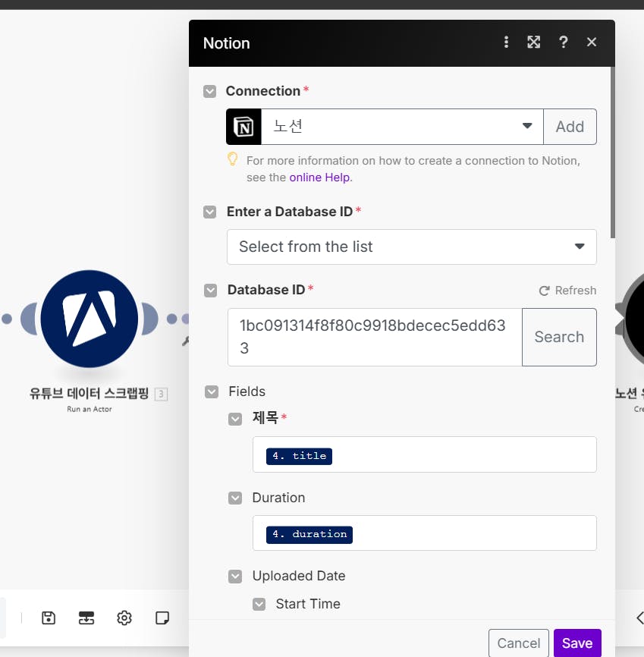Viewport: 644px width, 657px height.
Task: Click the Cancel button
Action: (519, 643)
